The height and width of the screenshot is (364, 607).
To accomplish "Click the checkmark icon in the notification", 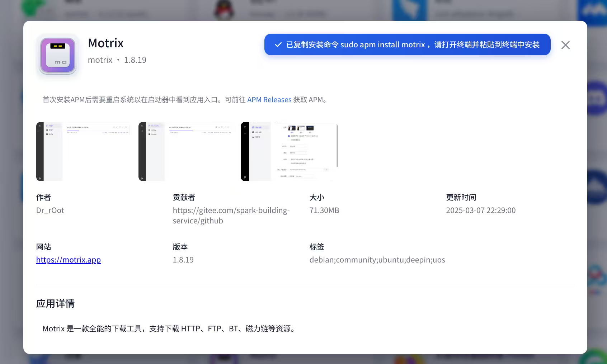I will (x=278, y=44).
